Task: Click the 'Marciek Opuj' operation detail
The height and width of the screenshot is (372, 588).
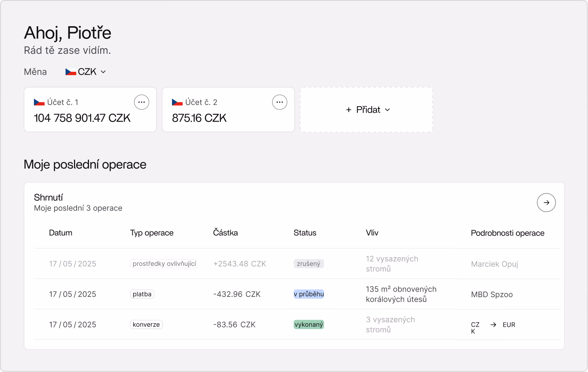Action: pos(495,264)
